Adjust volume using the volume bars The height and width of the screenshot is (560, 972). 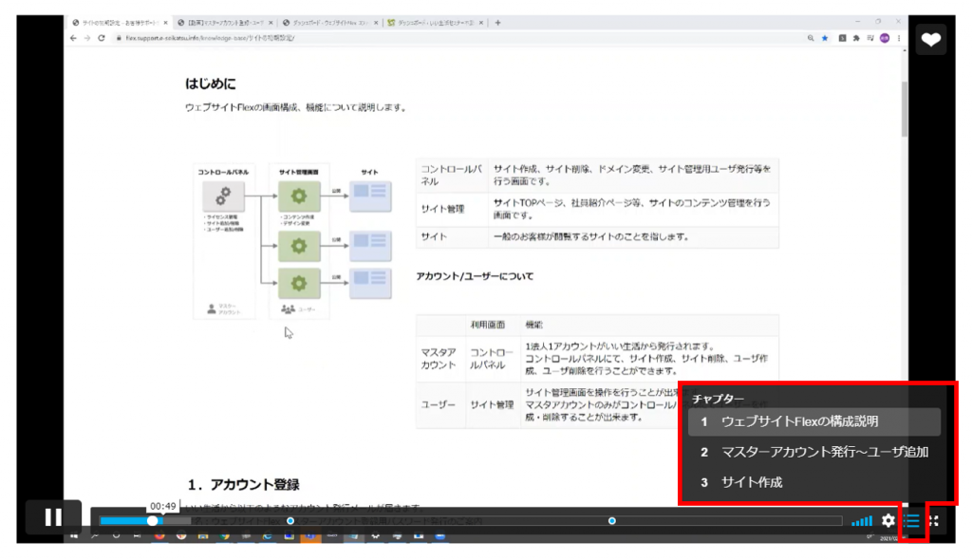click(862, 520)
